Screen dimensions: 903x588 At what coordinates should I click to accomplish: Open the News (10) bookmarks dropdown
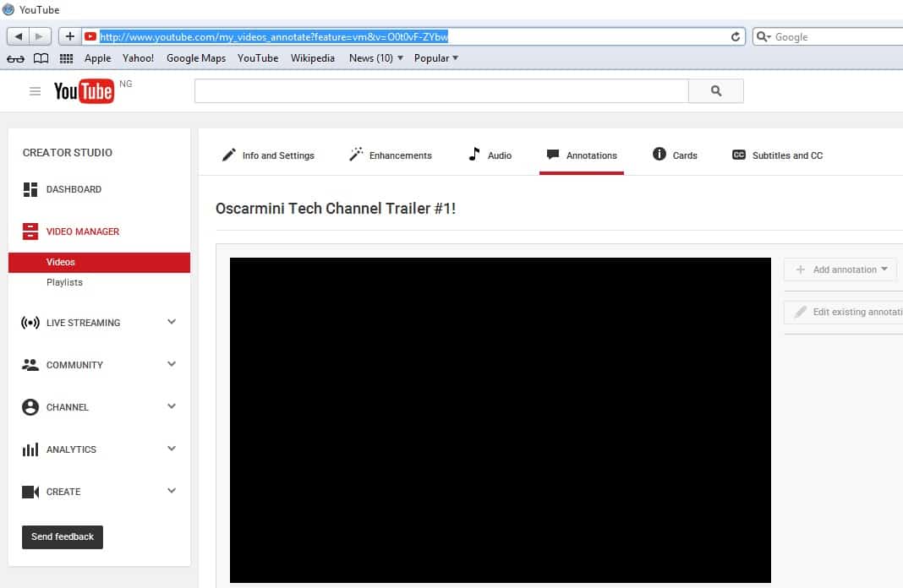(376, 58)
